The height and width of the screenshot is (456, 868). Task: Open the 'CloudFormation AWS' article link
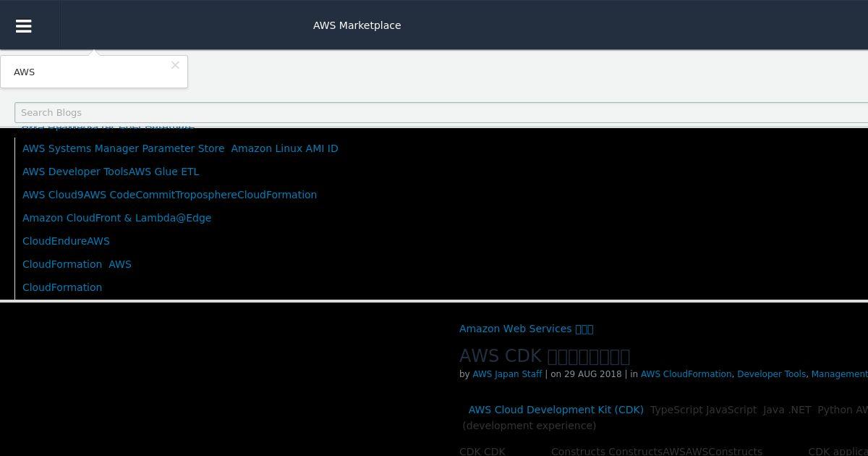coord(77,264)
